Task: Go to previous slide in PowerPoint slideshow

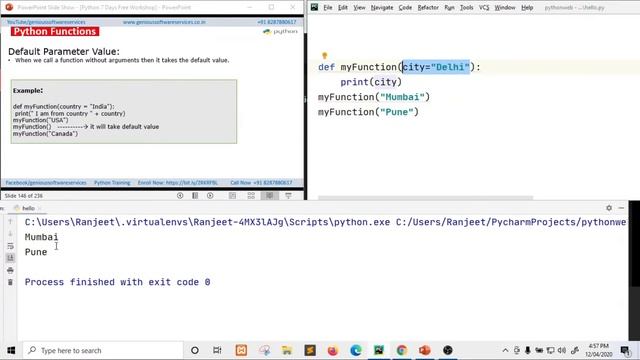Action: coord(180,196)
